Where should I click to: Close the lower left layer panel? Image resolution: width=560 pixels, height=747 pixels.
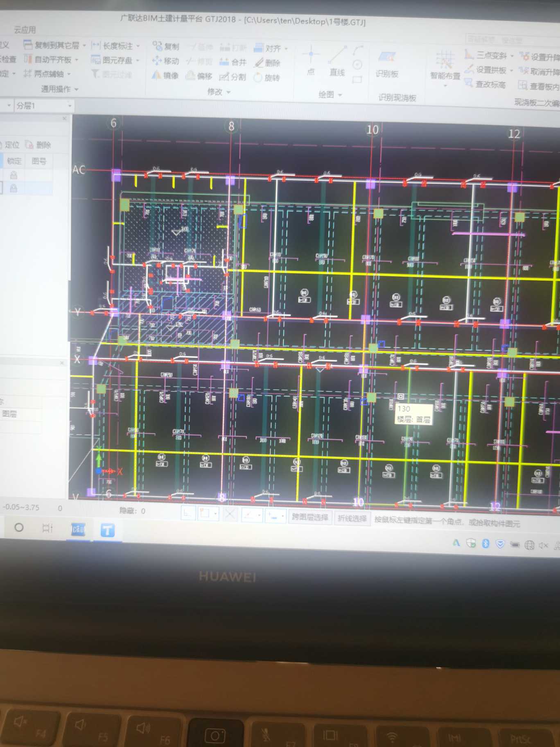pyautogui.click(x=62, y=363)
